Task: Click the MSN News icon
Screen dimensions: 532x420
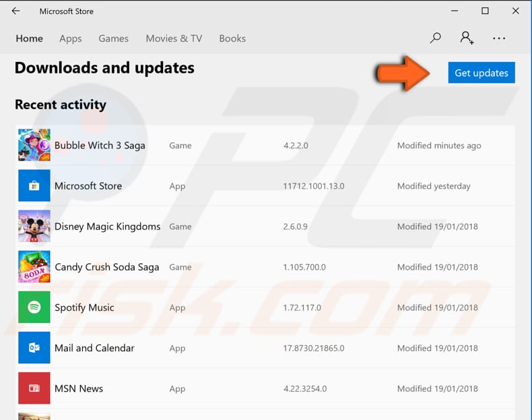Action: (34, 388)
